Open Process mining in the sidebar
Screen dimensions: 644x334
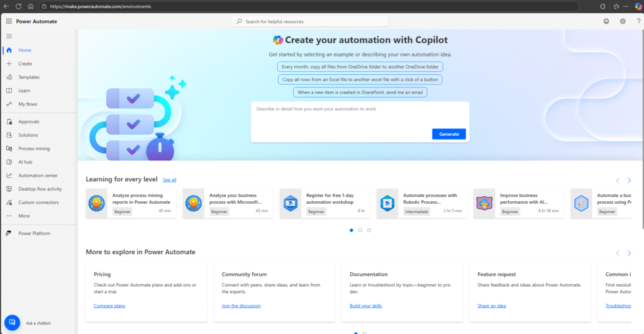[x=34, y=148]
